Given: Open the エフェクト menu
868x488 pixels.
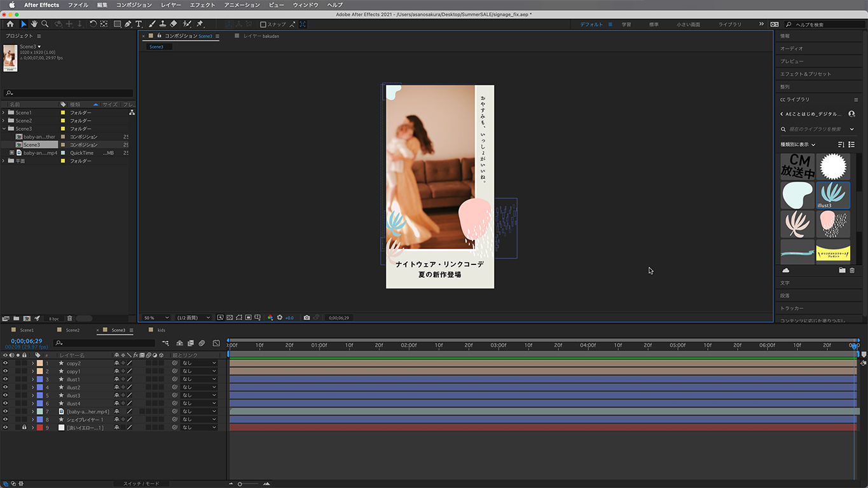Looking at the screenshot, I should 203,5.
